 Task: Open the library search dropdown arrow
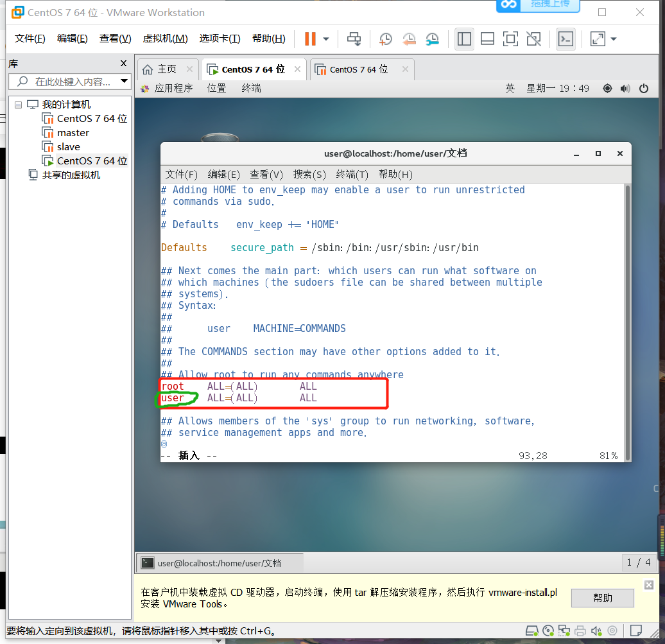tap(124, 81)
